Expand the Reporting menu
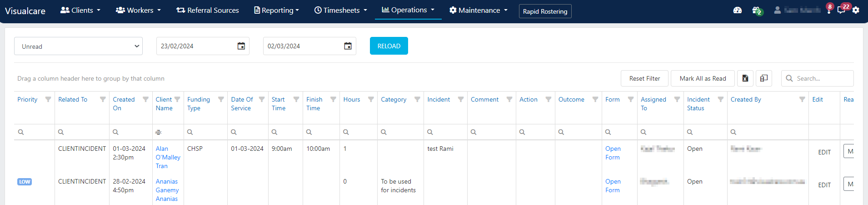The height and width of the screenshot is (205, 868). [x=276, y=10]
